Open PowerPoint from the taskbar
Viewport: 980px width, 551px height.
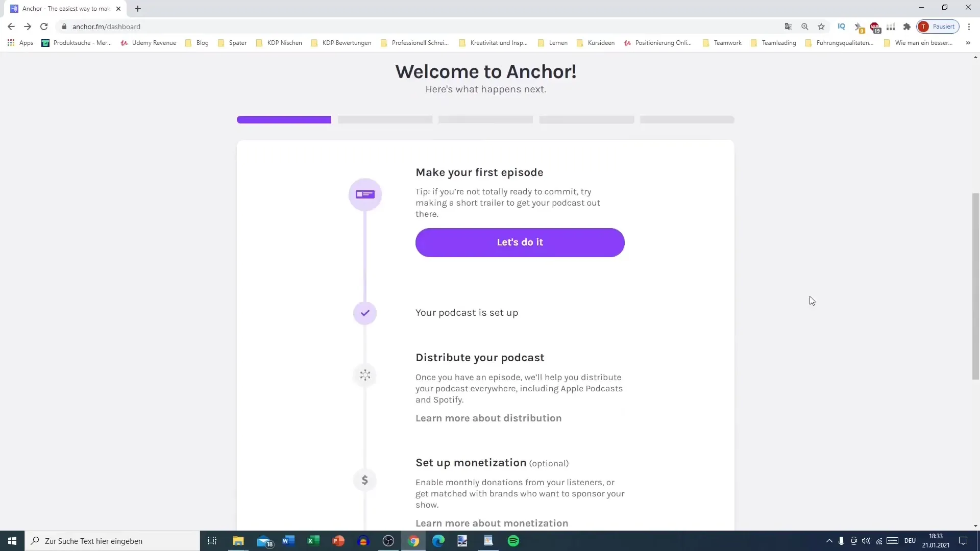click(x=338, y=541)
